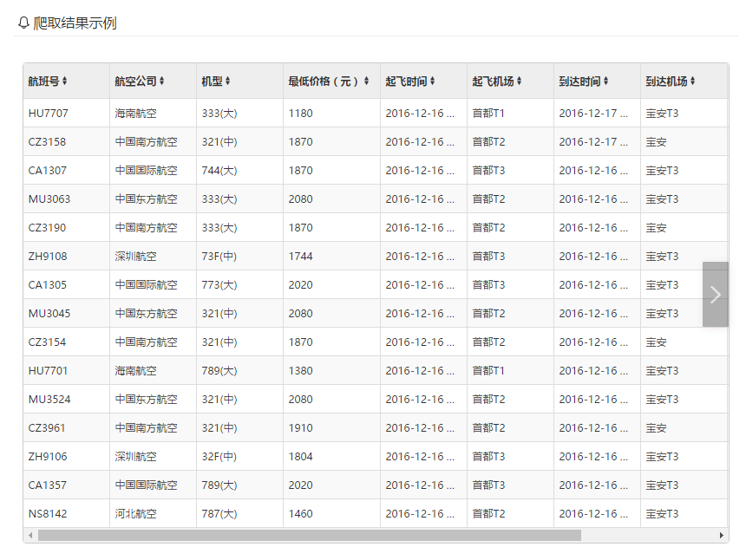Click the horizontal scrollbar right arrow
The height and width of the screenshot is (560, 746).
722,536
